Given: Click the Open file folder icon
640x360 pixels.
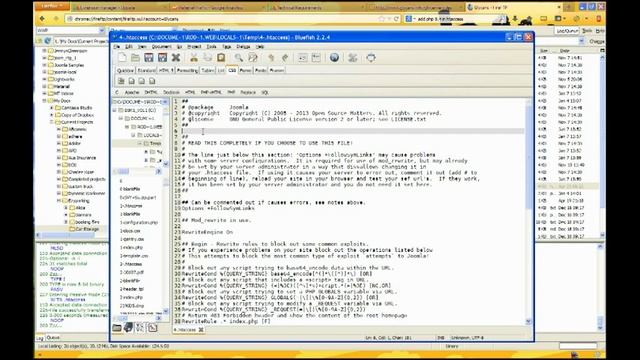Looking at the screenshot, I should pyautogui.click(x=135, y=58).
